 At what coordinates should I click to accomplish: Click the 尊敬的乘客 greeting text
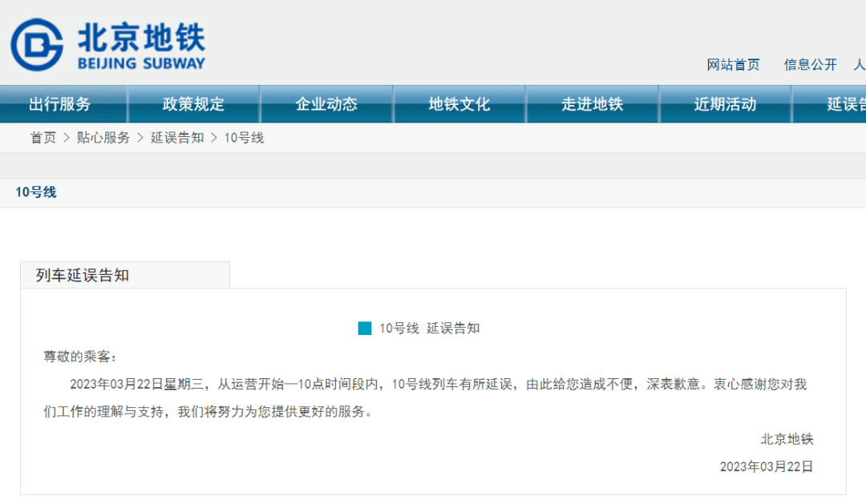[80, 357]
